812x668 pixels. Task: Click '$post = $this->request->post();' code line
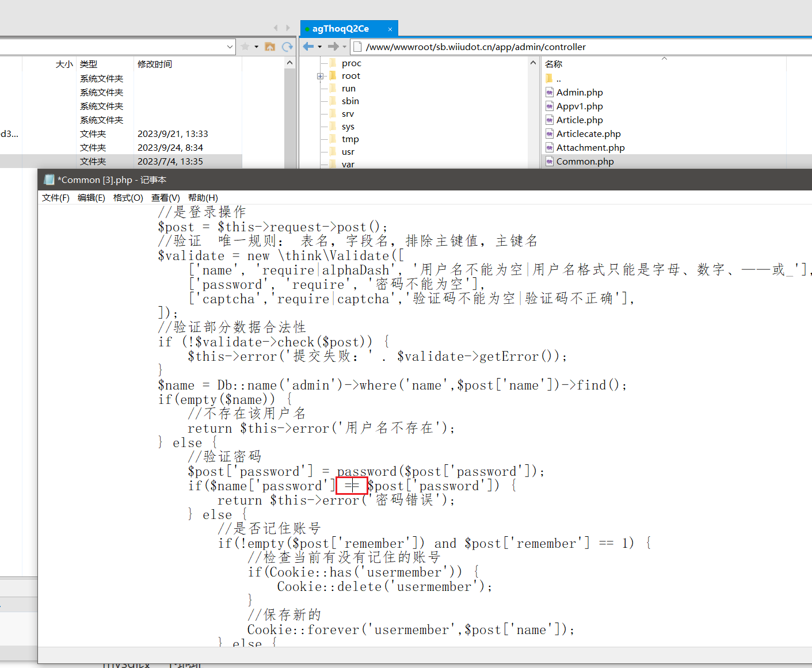(273, 227)
